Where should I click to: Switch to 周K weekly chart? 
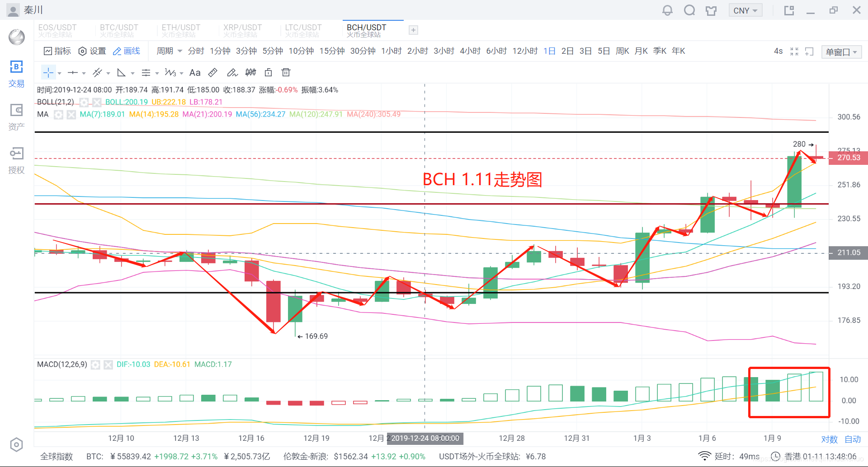(623, 51)
